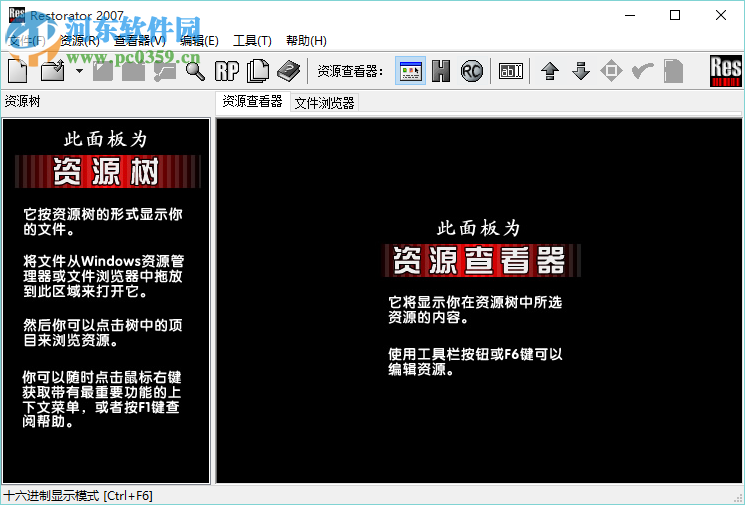Viewport: 745px width, 505px height.
Task: Open the 查看器(V) menu
Action: pos(140,41)
